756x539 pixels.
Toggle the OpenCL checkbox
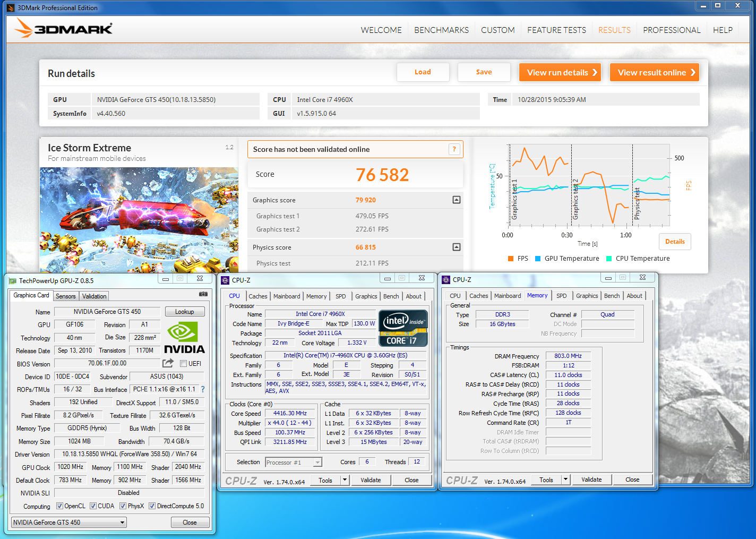59,506
